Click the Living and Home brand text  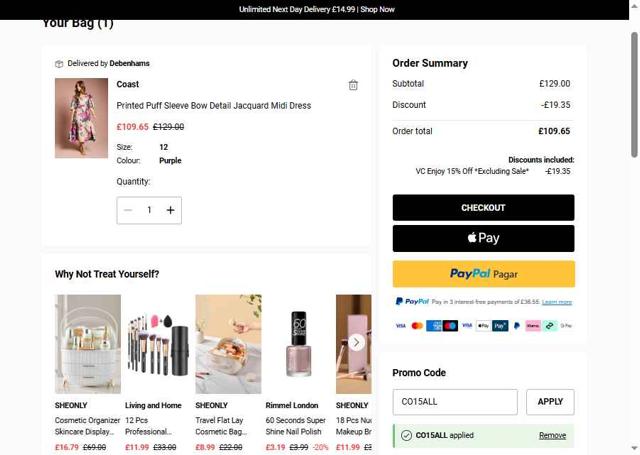pos(153,405)
